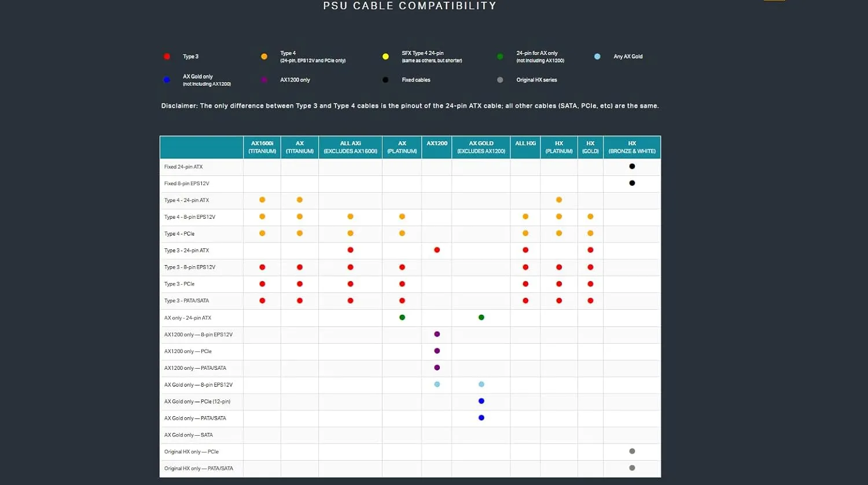Screen dimensions: 868x485
Task: Click the 'Fixed 8-pin EPS12V' row label
Action: pos(186,183)
